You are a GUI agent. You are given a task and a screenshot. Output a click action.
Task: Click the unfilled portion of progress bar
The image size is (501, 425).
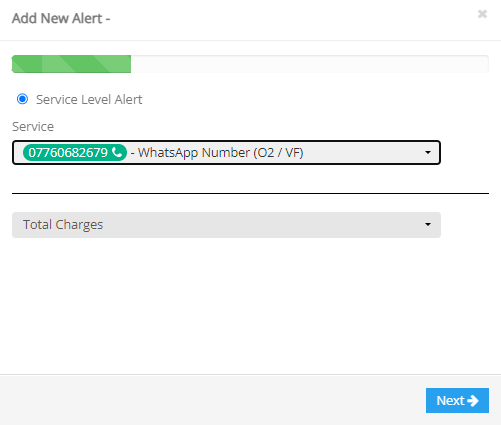(x=310, y=64)
